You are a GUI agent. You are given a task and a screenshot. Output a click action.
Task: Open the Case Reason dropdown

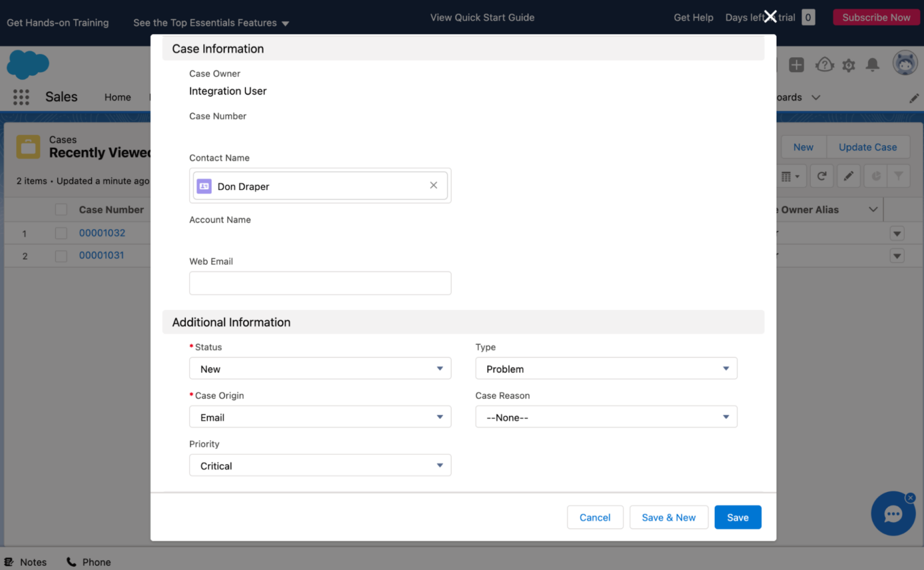606,417
